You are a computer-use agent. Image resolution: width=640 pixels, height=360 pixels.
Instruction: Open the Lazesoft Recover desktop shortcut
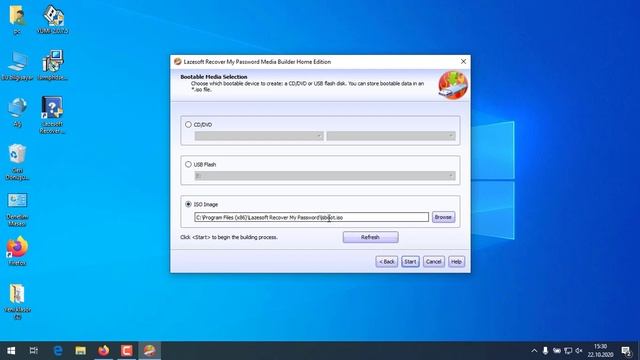point(53,115)
